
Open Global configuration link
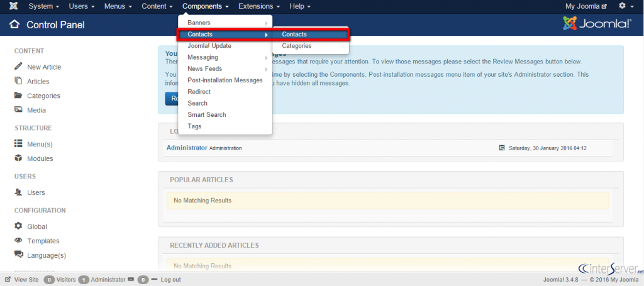37,226
